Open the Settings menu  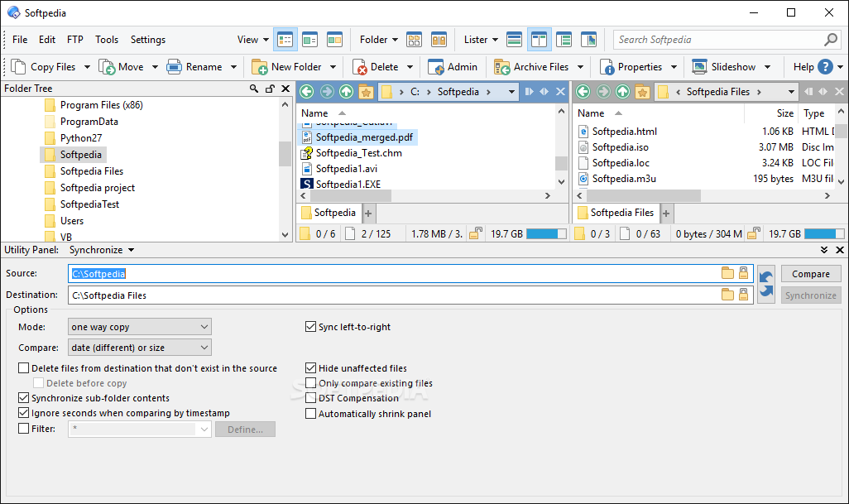point(148,40)
